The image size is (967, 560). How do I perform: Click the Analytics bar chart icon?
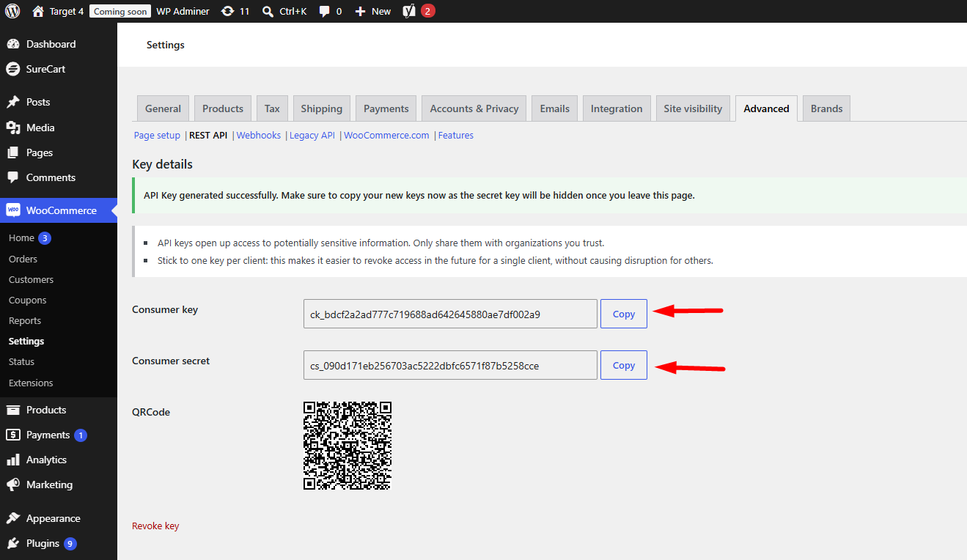point(13,460)
